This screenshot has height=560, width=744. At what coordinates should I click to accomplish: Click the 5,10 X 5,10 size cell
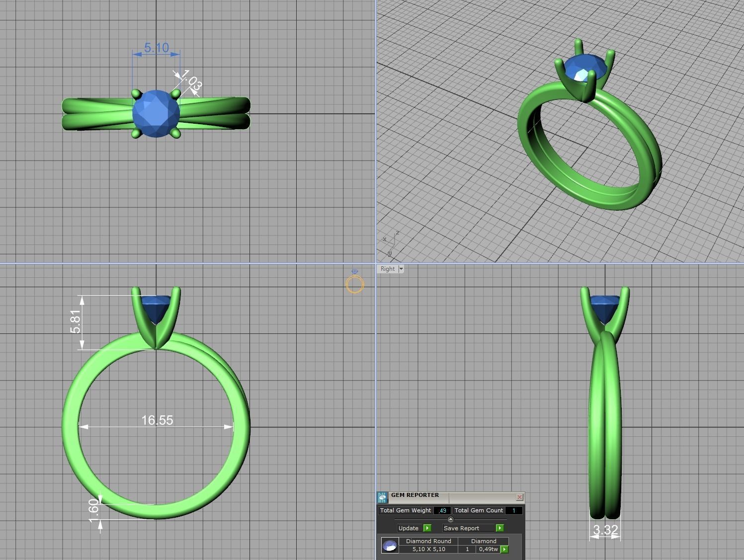pos(428,549)
